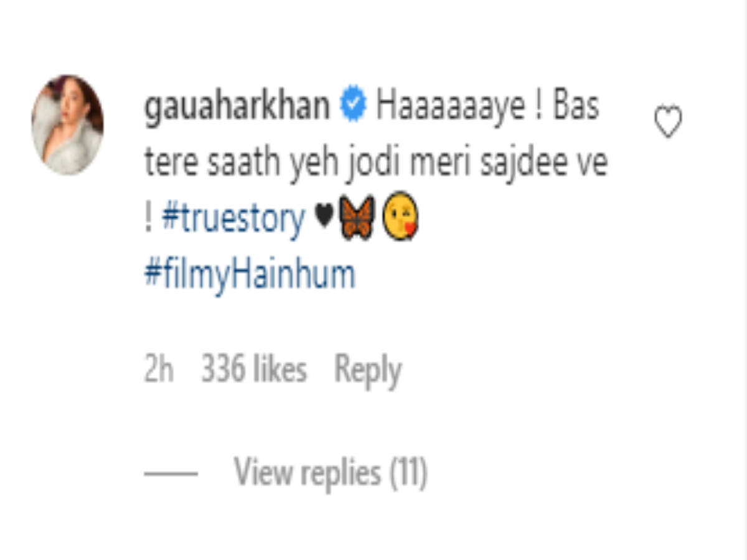Click the 2h timestamp
This screenshot has height=560, width=747.
tap(159, 370)
